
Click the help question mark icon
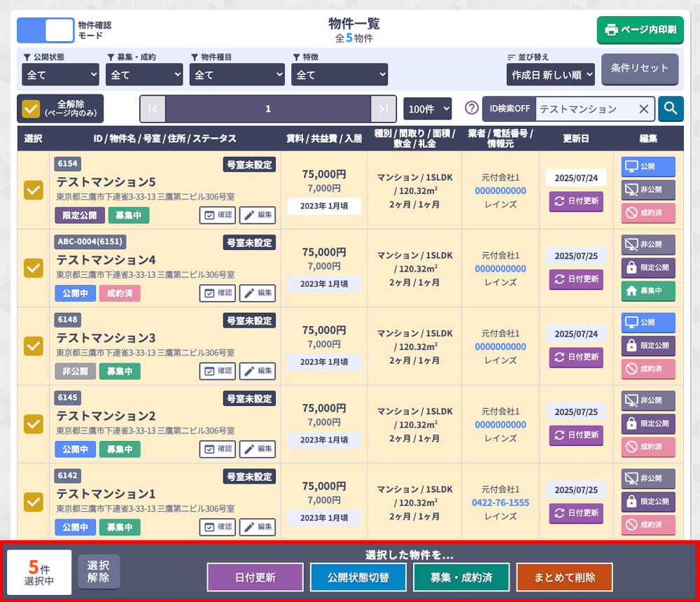[x=472, y=108]
